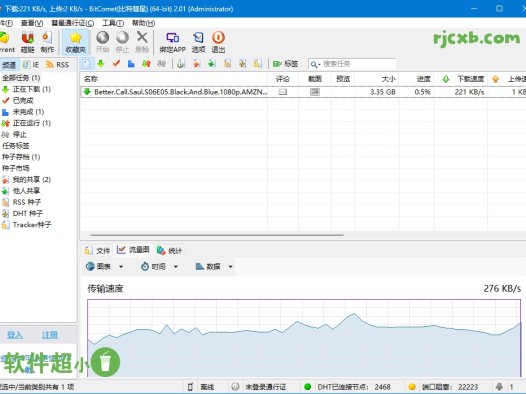526x394 pixels.
Task: Click the grey stopped filter icon
Action: click(161, 64)
